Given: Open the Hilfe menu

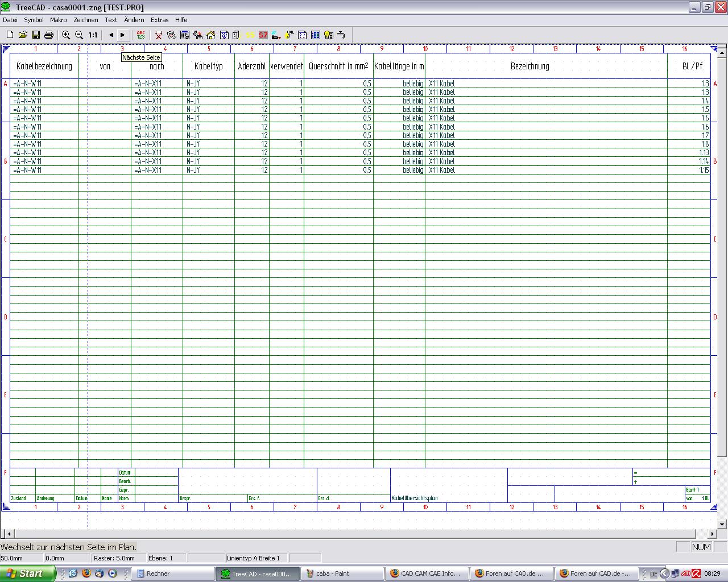Looking at the screenshot, I should point(181,20).
